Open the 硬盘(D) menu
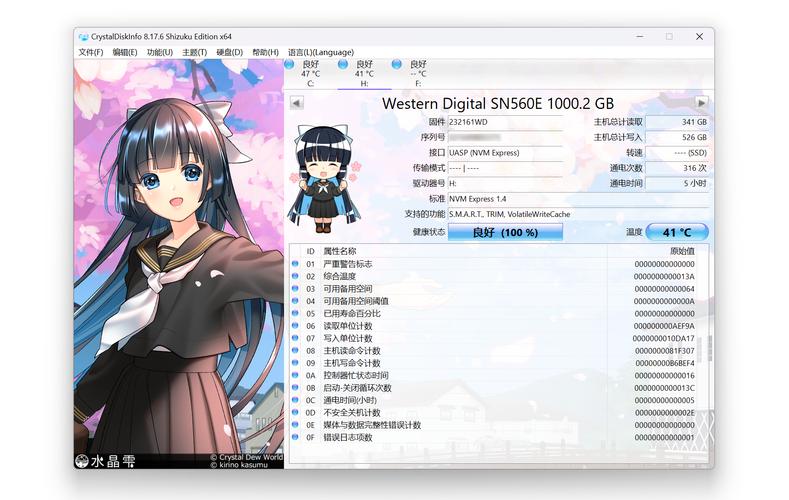The image size is (789, 500). point(229,52)
